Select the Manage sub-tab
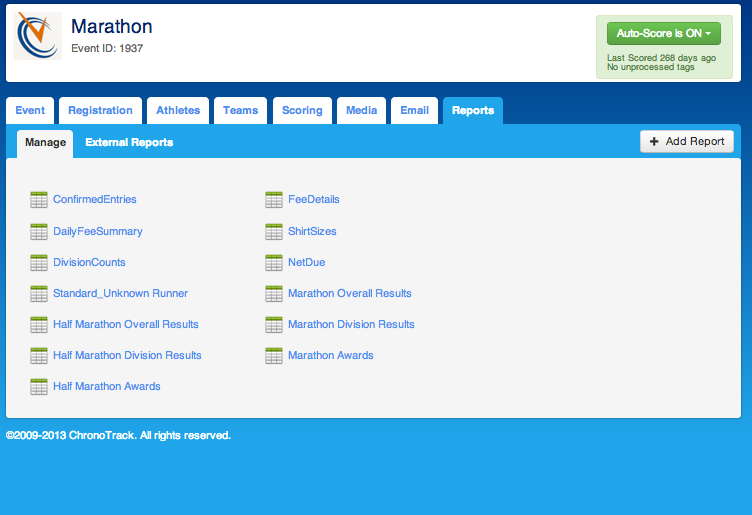Screen dimensions: 752x515 click(x=45, y=143)
